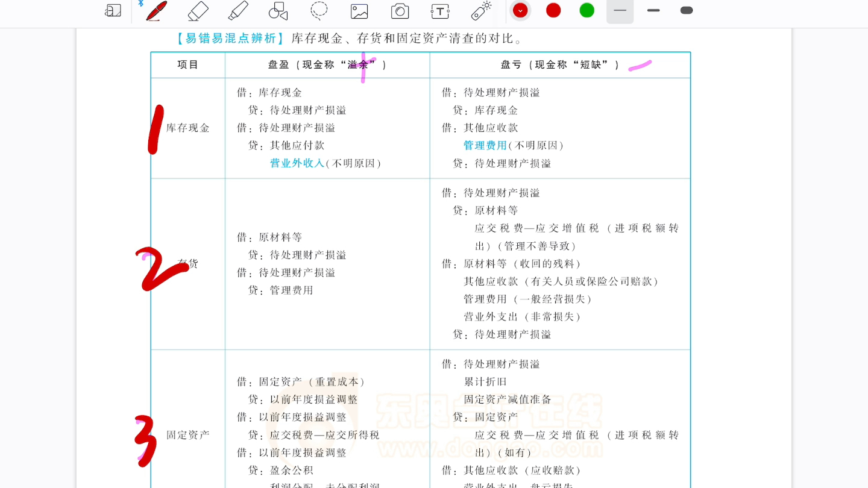Insert an image with picture tool
This screenshot has height=488, width=868.
coord(359,11)
